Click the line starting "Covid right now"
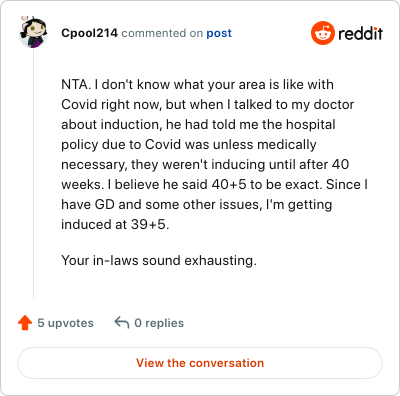This screenshot has height=396, width=400. click(208, 105)
